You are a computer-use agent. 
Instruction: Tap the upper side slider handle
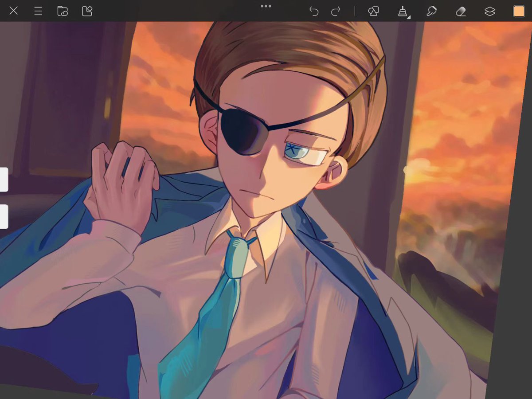click(x=4, y=180)
